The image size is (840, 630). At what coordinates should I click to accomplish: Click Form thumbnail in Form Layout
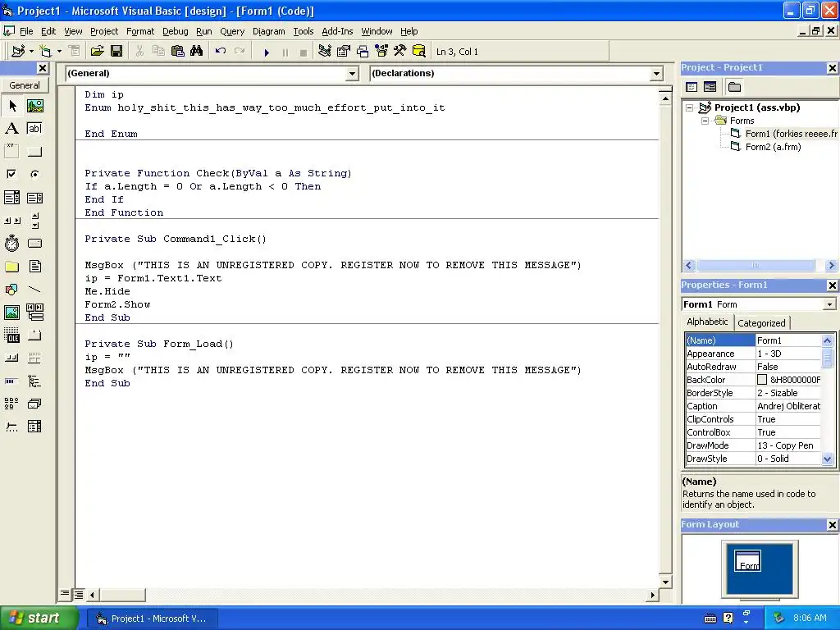pyautogui.click(x=747, y=561)
